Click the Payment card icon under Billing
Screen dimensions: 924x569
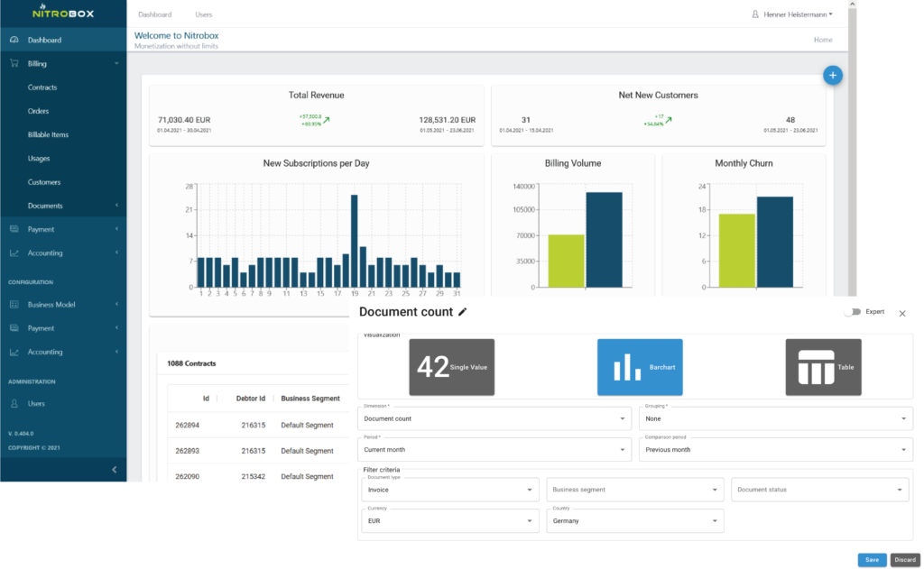(x=14, y=228)
